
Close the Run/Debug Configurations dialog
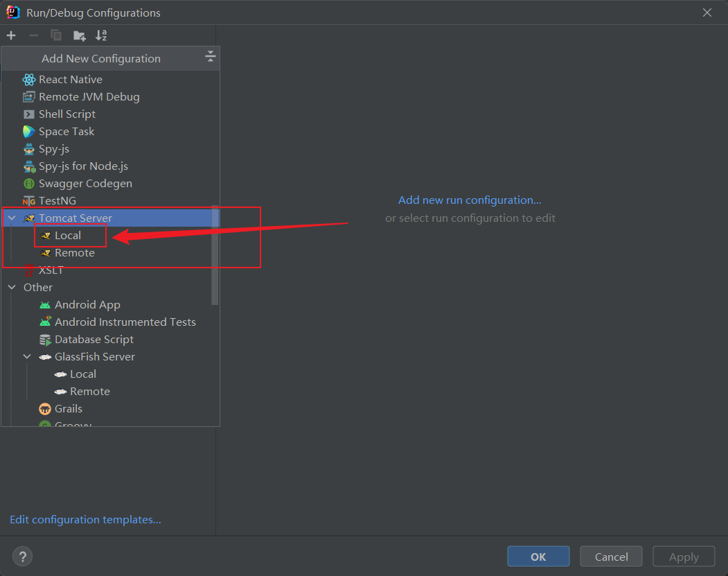(707, 12)
